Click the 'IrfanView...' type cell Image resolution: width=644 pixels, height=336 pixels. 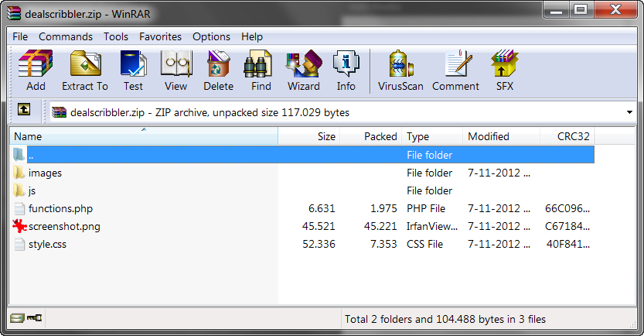[432, 226]
